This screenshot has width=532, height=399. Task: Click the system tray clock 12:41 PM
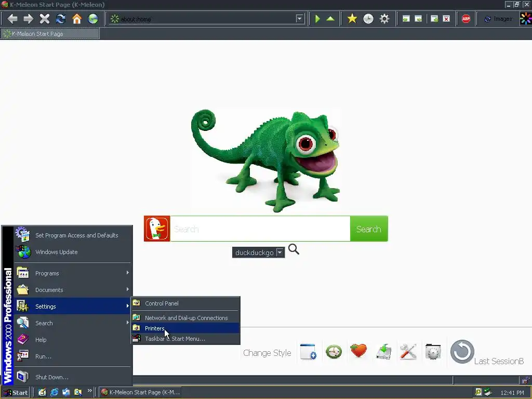(x=512, y=393)
